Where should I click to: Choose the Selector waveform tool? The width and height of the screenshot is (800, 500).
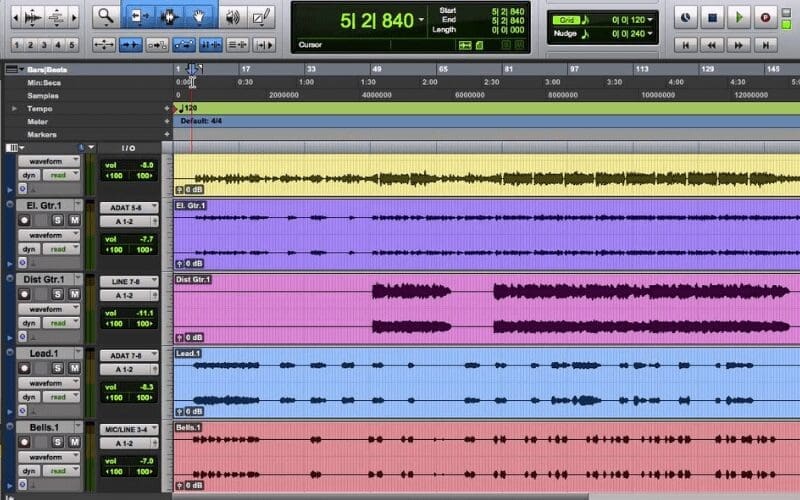[169, 17]
